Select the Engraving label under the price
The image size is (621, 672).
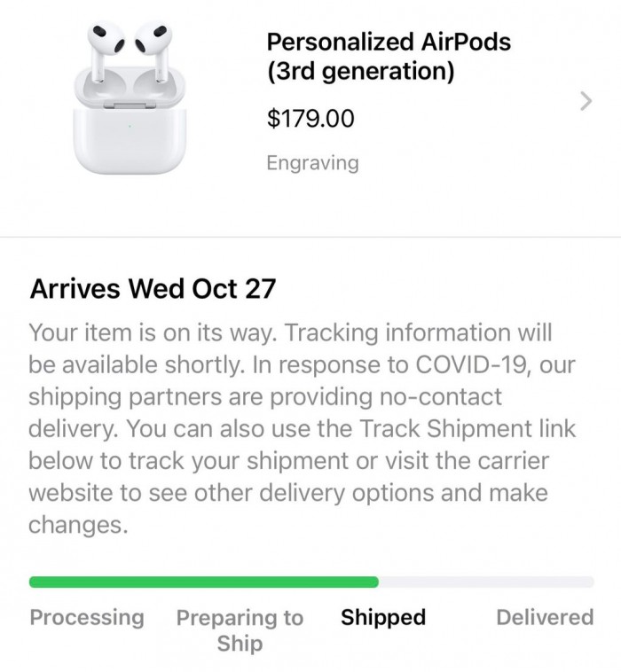(x=313, y=162)
